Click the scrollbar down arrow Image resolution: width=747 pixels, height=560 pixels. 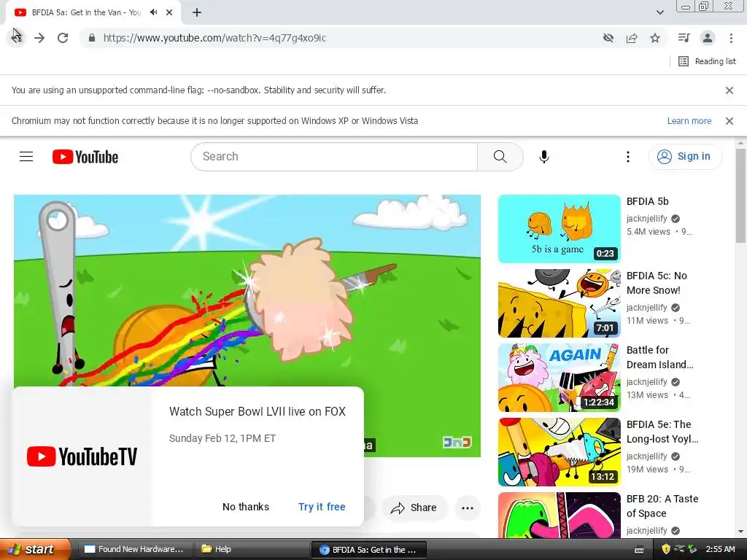[740, 532]
